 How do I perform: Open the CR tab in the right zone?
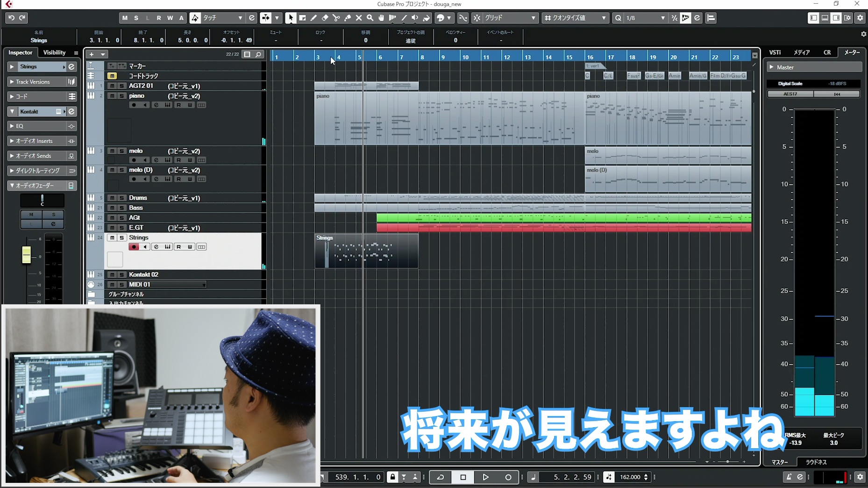(x=827, y=52)
